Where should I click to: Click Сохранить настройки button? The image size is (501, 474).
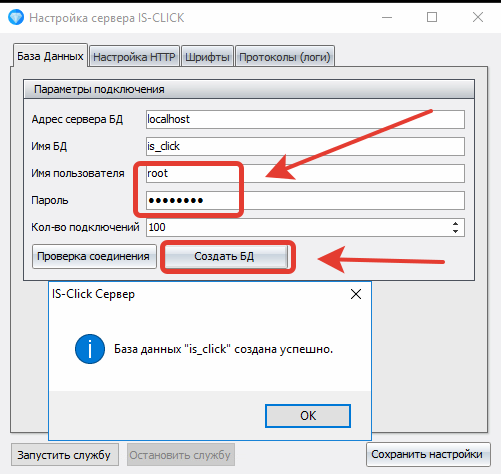click(428, 454)
